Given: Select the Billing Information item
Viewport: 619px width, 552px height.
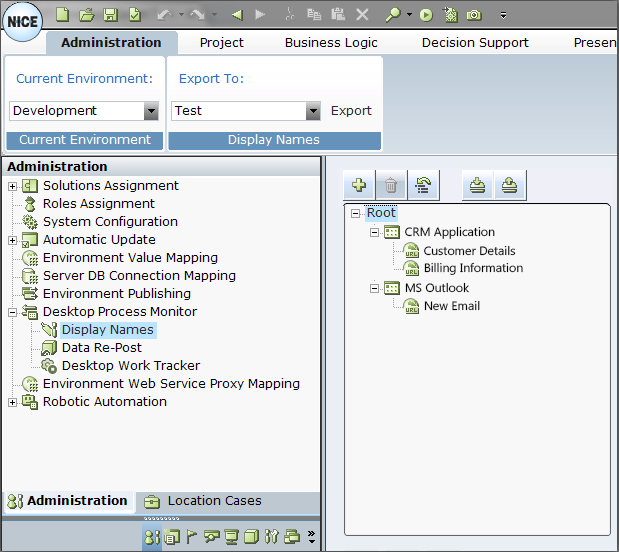Looking at the screenshot, I should [473, 268].
